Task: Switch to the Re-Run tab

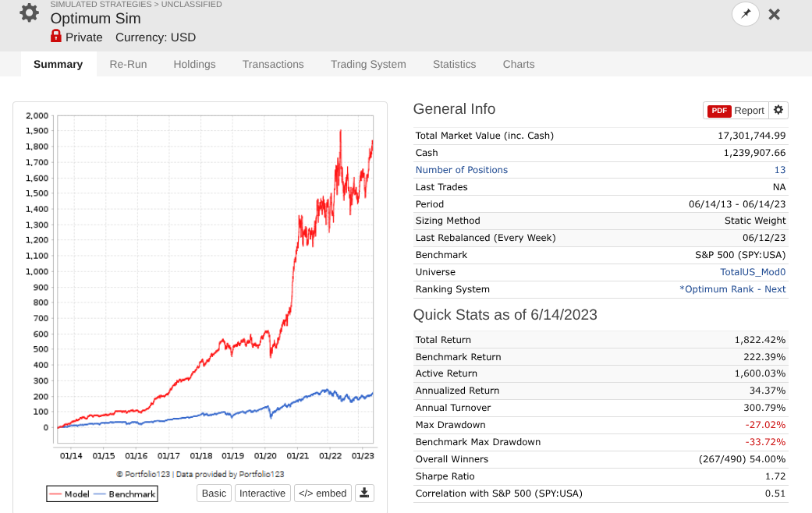Action: tap(128, 64)
